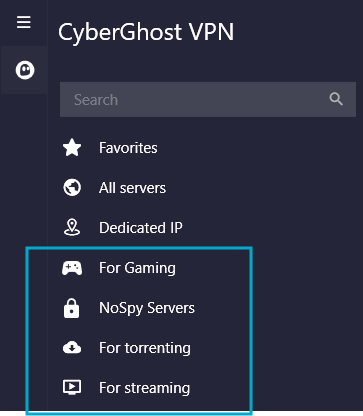Show servers For torrenting
Screen dimensions: 363x416
(x=145, y=348)
